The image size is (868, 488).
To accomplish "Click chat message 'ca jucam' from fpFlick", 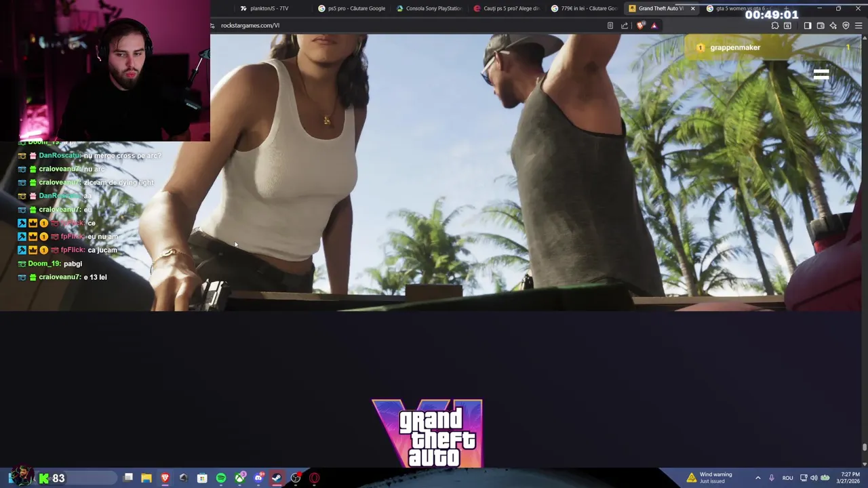I will [x=102, y=250].
